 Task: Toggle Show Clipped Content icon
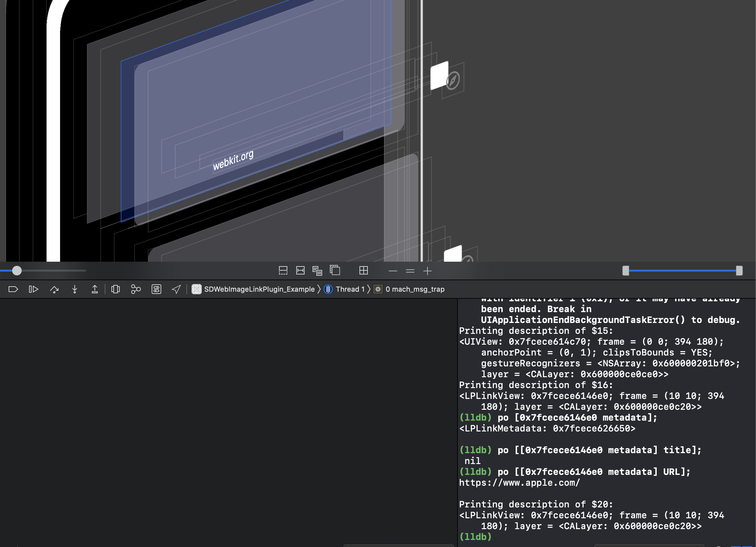[283, 271]
